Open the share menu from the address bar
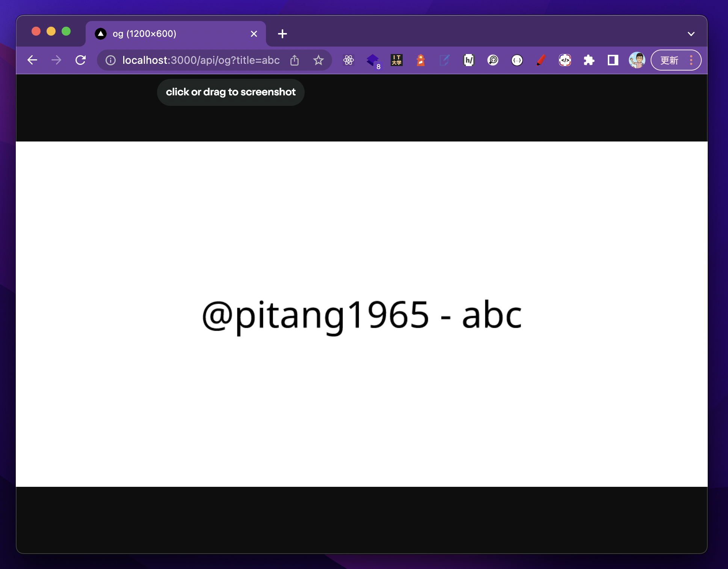The height and width of the screenshot is (569, 728). point(295,60)
